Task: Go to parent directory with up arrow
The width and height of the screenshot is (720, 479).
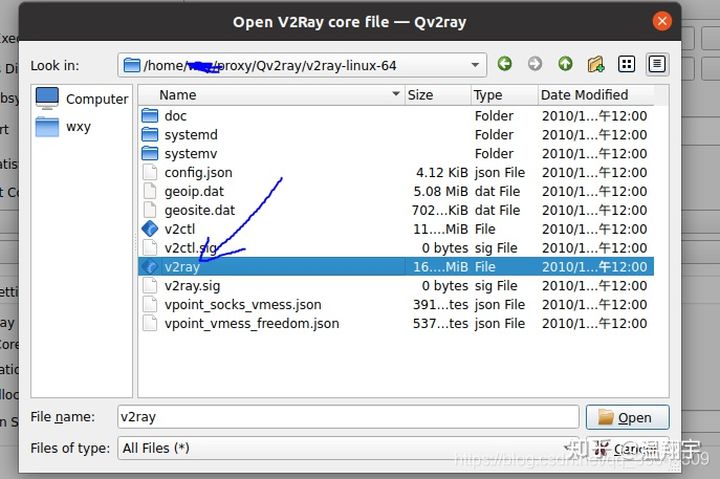Action: click(x=565, y=64)
